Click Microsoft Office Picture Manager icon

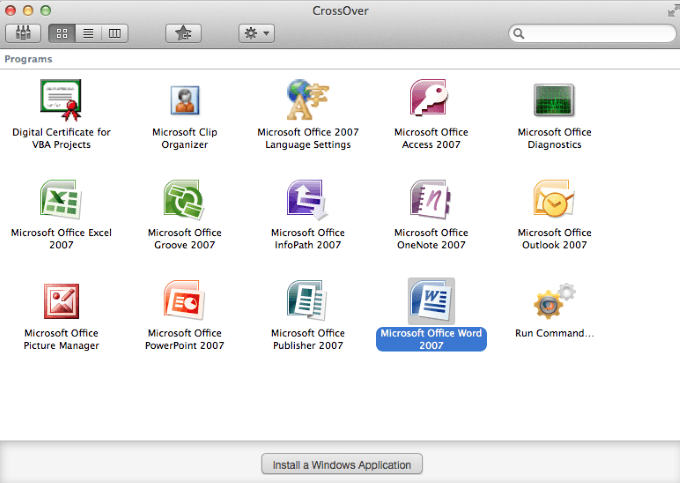[61, 301]
